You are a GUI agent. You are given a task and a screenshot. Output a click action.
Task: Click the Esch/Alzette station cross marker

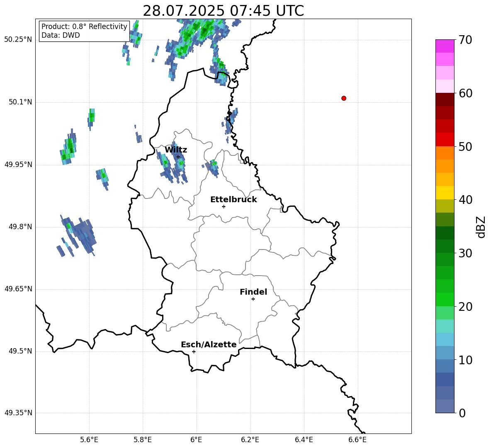coord(194,351)
